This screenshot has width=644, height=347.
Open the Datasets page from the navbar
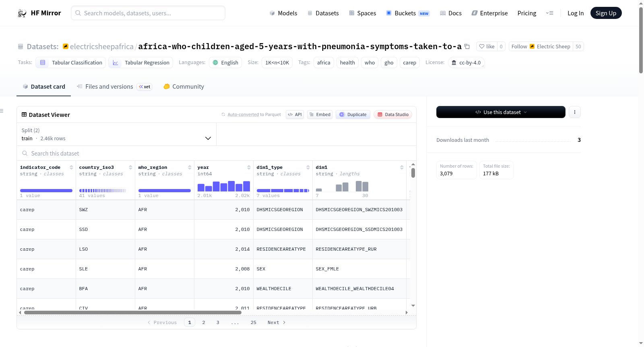323,13
